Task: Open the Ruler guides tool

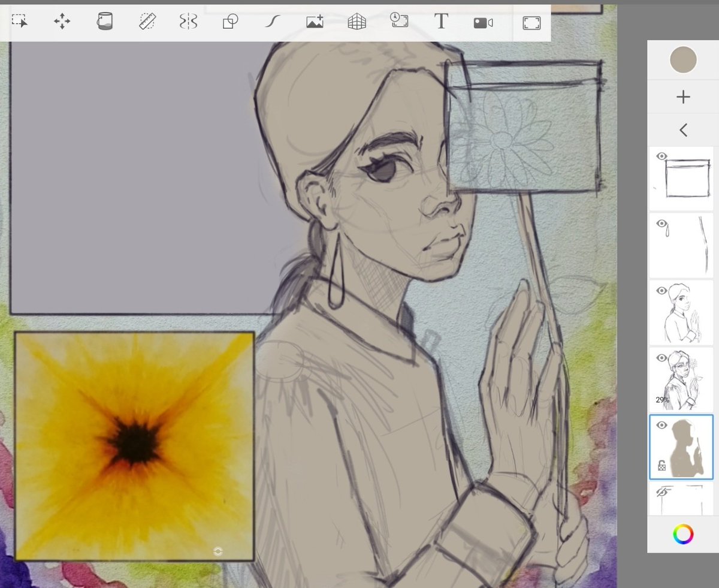Action: [x=147, y=22]
